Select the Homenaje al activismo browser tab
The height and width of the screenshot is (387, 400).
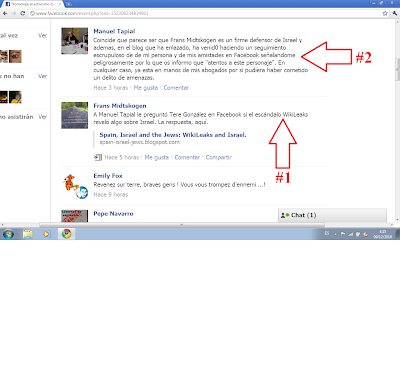click(x=33, y=4)
